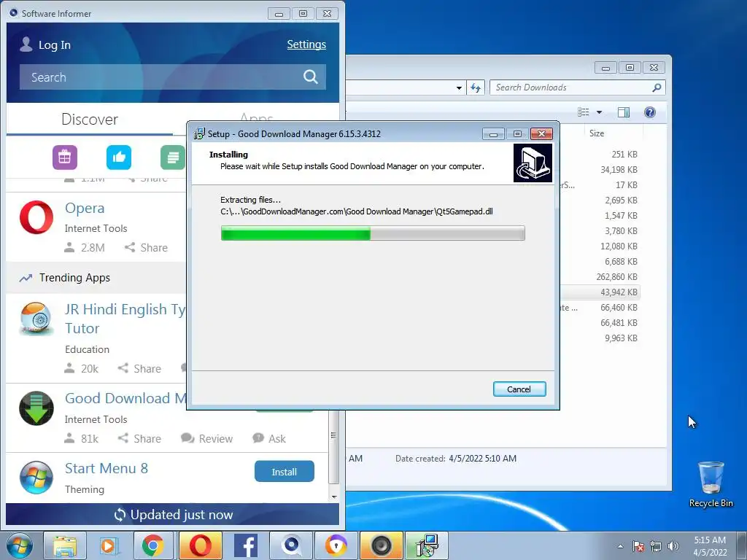The image size is (747, 560).
Task: Click the refresh button in Downloads address bar
Action: click(476, 87)
